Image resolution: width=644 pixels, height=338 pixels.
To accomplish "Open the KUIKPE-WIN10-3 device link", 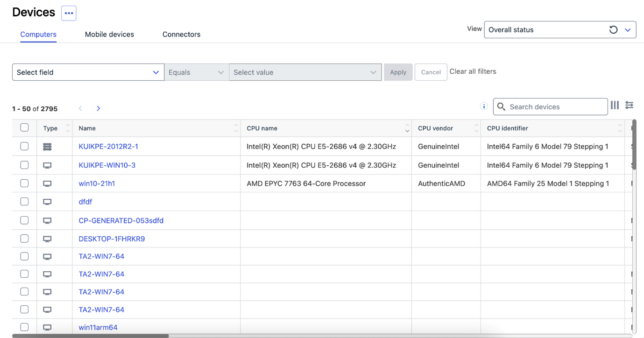I will point(107,165).
